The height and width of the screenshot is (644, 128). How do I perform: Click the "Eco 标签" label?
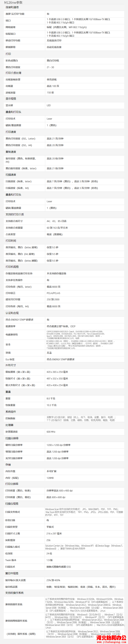coord(10,359)
